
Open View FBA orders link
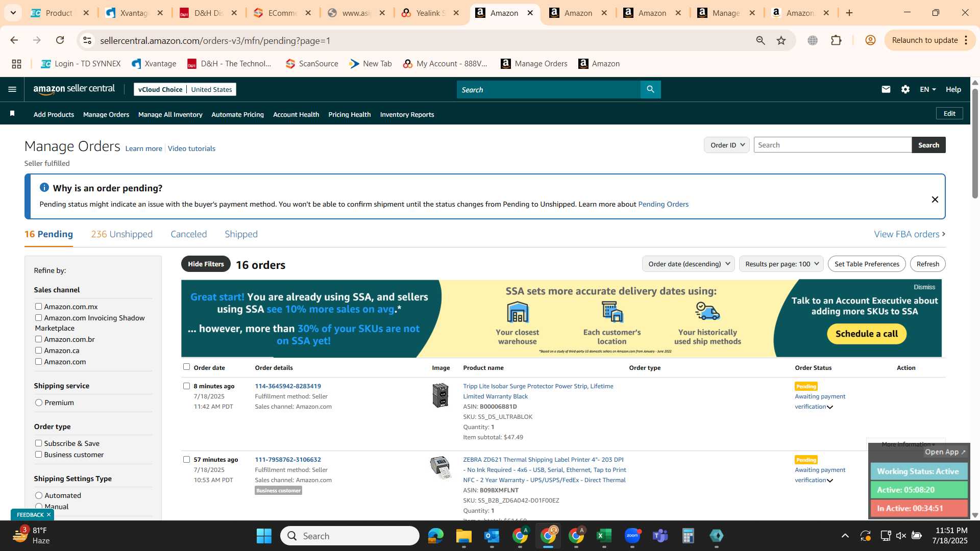point(909,234)
